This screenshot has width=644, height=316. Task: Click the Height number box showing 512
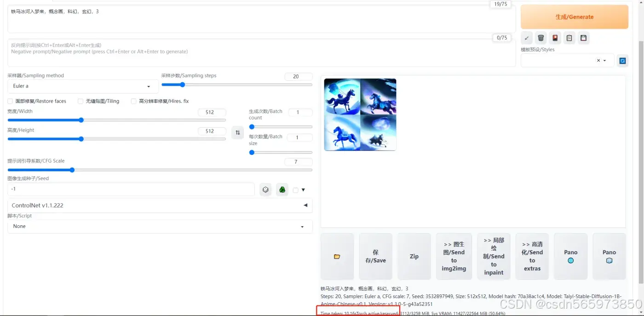point(212,131)
